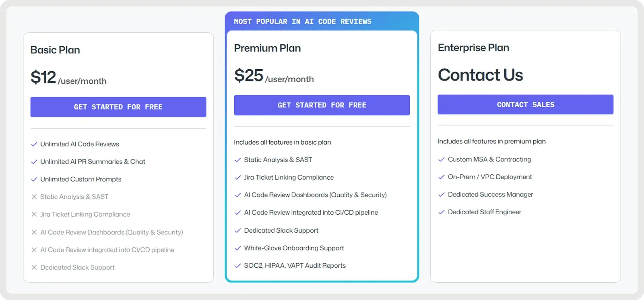This screenshot has height=300, width=644.
Task: Click the Contact Sales button
Action: (x=525, y=105)
